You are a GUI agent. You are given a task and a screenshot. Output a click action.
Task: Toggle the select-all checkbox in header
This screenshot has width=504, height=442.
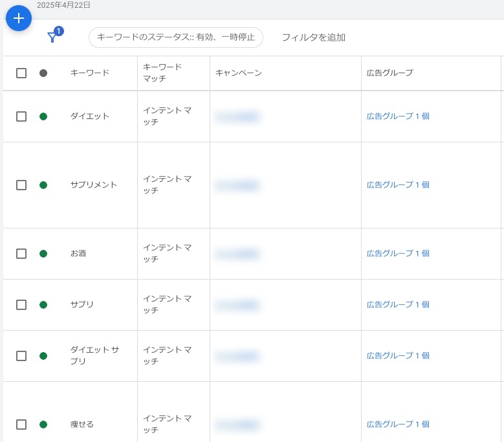click(x=21, y=73)
